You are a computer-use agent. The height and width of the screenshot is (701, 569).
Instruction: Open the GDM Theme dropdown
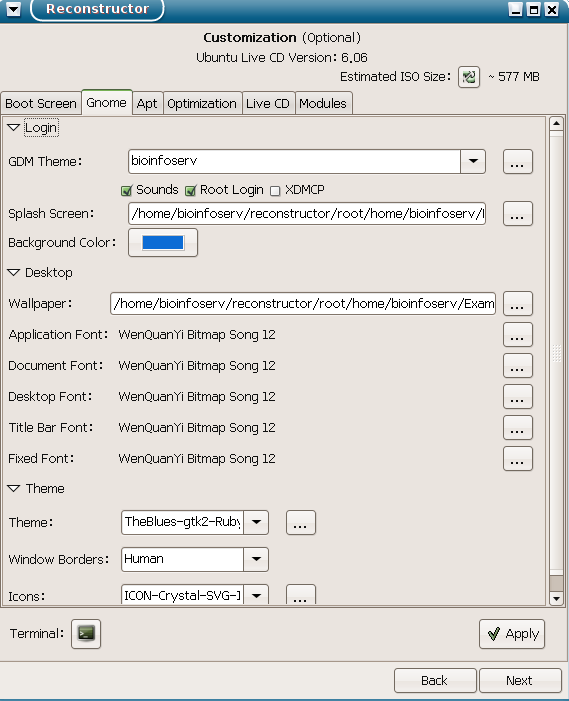(473, 161)
